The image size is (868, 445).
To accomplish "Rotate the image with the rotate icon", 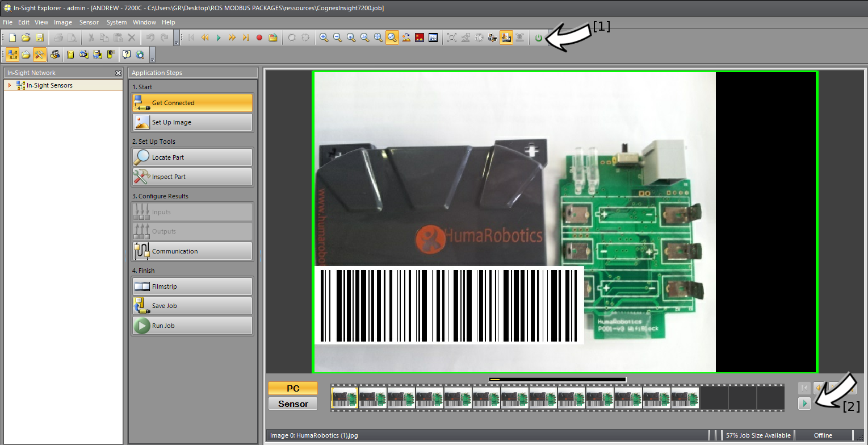I will pyautogui.click(x=406, y=38).
